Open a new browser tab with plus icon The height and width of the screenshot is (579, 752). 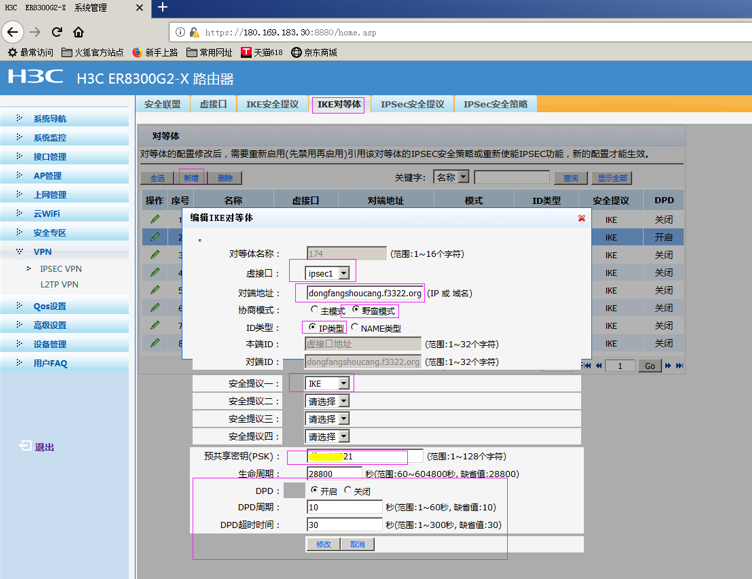point(164,8)
